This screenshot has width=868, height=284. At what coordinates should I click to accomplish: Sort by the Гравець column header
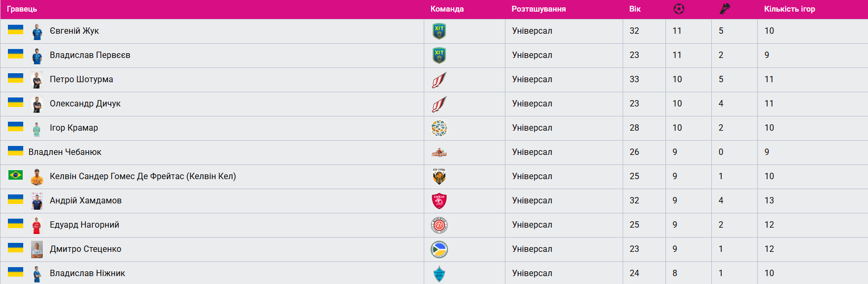(22, 9)
